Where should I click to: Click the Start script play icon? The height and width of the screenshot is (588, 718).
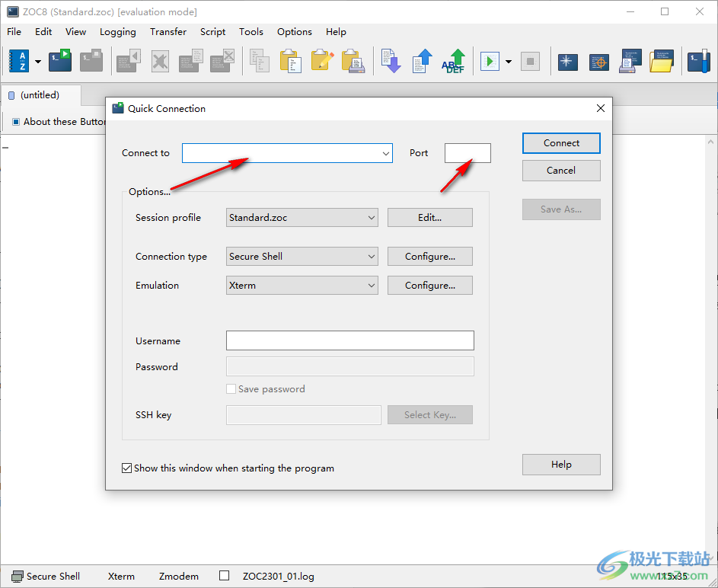coord(490,61)
